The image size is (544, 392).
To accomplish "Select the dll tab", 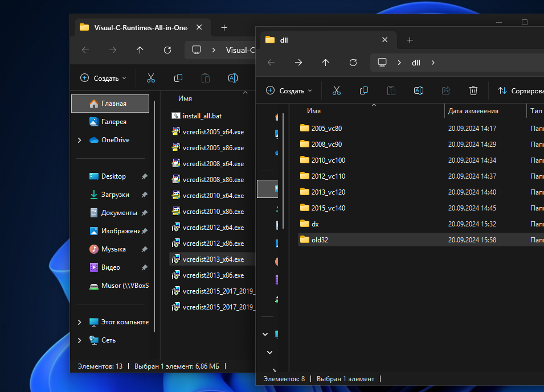I will (x=328, y=40).
